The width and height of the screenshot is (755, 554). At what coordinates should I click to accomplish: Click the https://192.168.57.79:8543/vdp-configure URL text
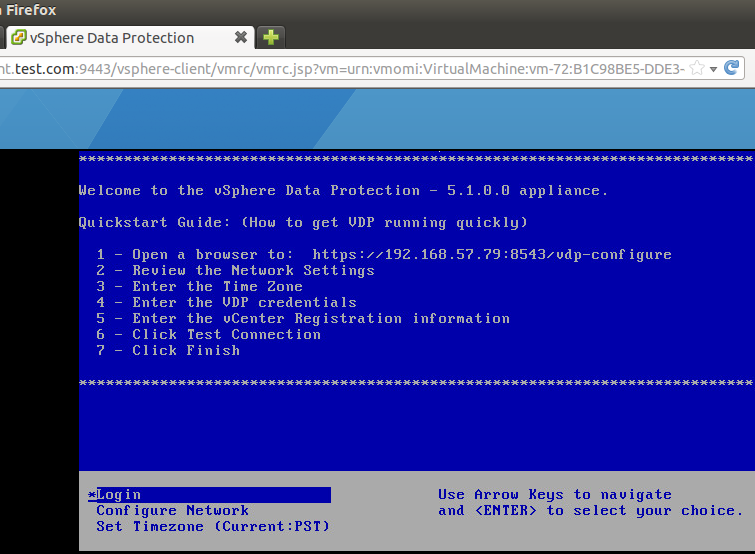pyautogui.click(x=492, y=254)
